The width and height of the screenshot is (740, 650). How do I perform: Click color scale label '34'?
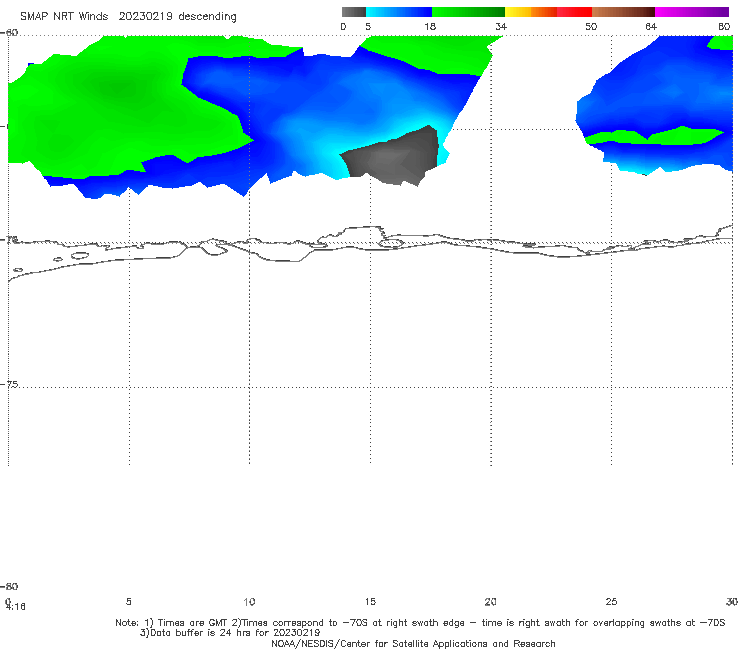click(x=501, y=27)
